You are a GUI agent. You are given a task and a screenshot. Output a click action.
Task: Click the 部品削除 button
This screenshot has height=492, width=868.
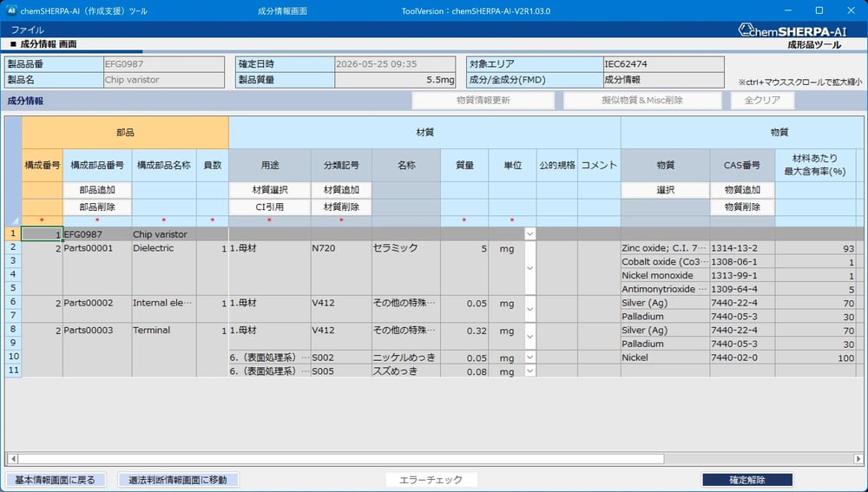click(97, 207)
